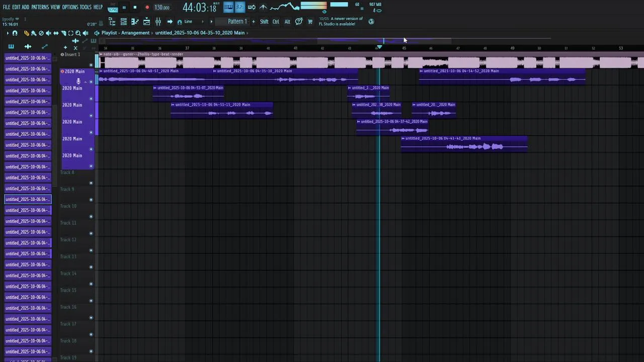
Task: Show automation clips in picker panel
Action: pyautogui.click(x=45, y=47)
